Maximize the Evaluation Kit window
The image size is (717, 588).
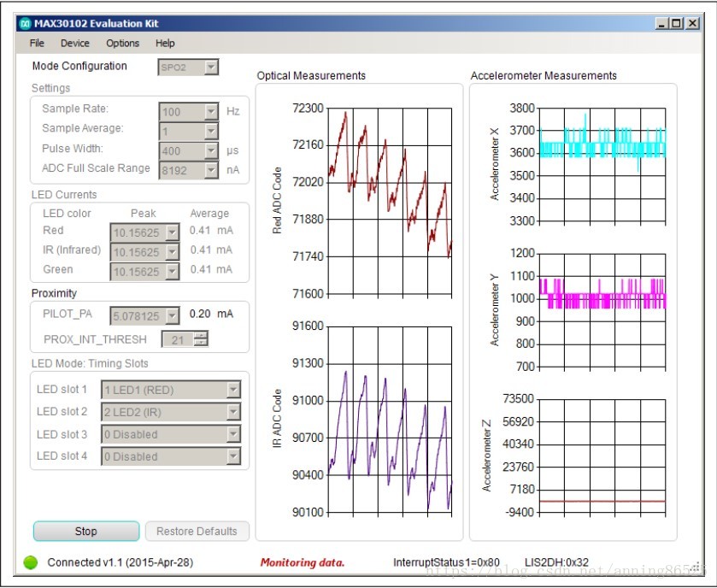point(677,23)
